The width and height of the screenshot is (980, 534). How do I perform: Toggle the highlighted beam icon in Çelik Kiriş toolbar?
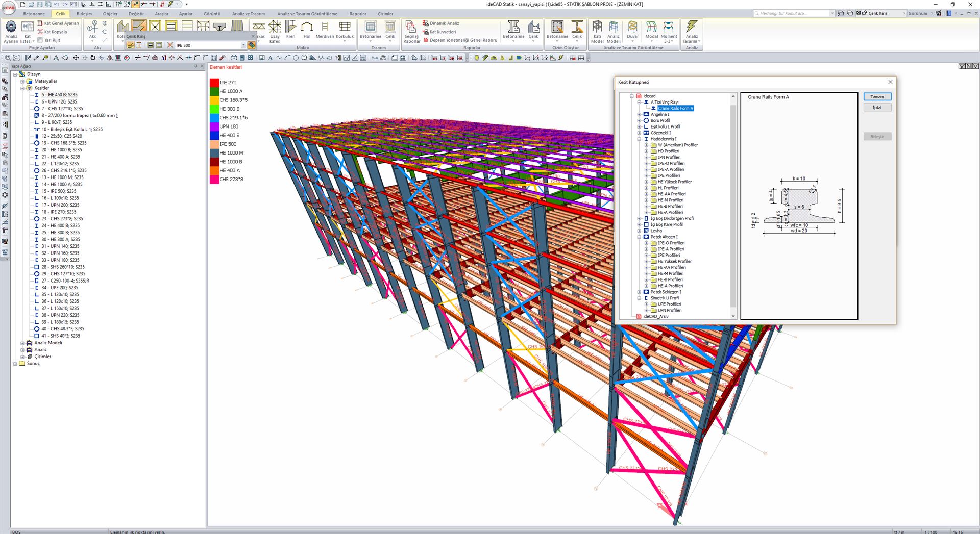coord(132,45)
